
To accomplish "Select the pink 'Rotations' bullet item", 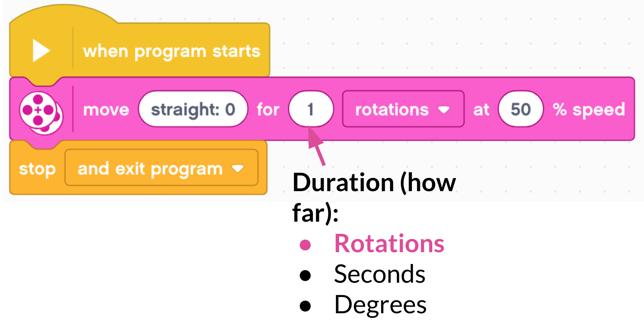I will click(389, 244).
